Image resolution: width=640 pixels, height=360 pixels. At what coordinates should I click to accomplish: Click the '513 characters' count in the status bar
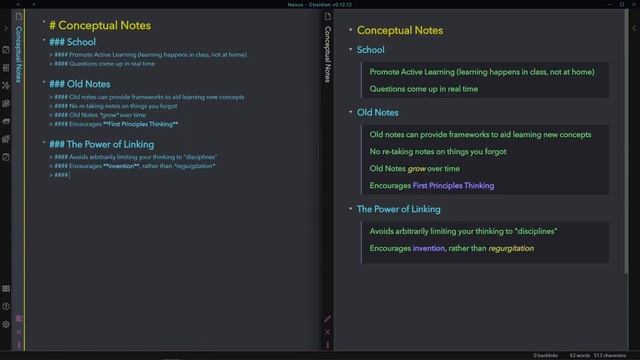click(x=610, y=356)
